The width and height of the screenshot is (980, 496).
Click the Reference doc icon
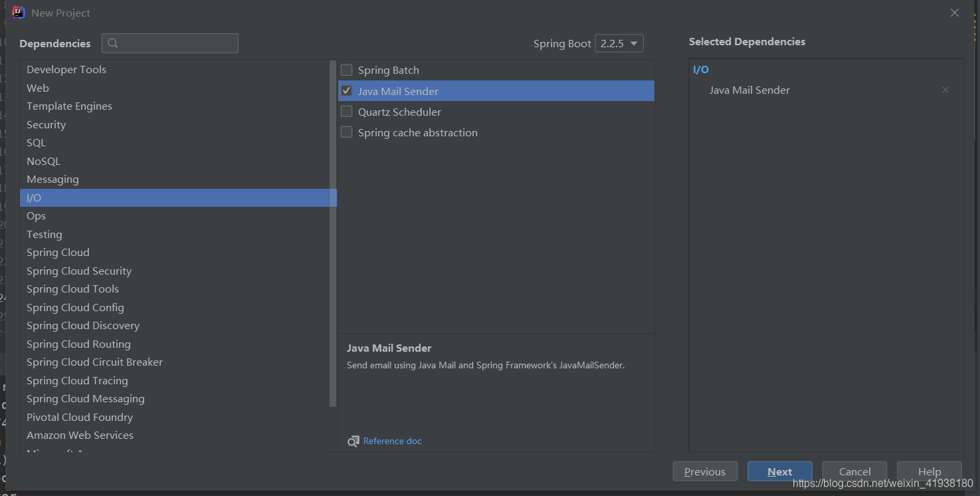click(353, 441)
